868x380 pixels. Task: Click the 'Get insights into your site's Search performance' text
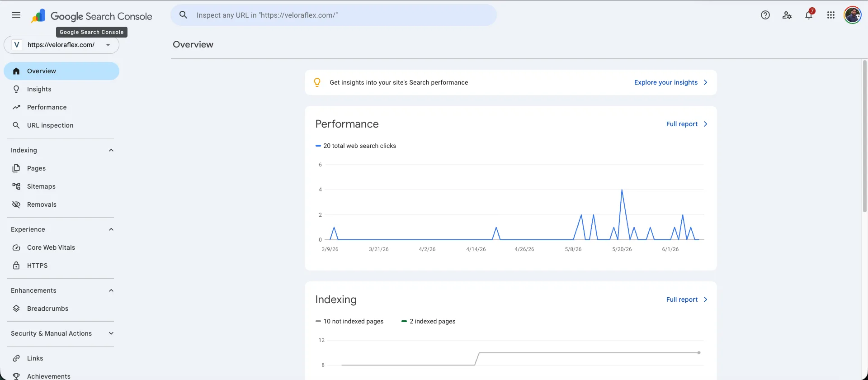(x=399, y=82)
